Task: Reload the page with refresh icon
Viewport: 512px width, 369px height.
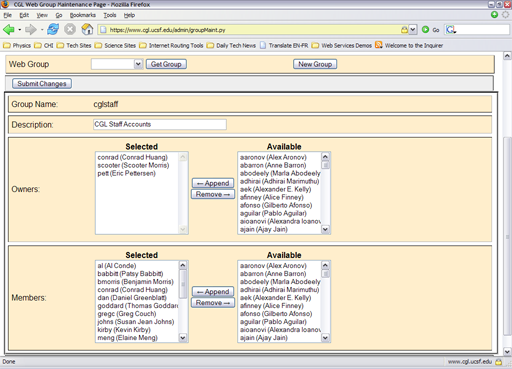Action: pyautogui.click(x=53, y=29)
